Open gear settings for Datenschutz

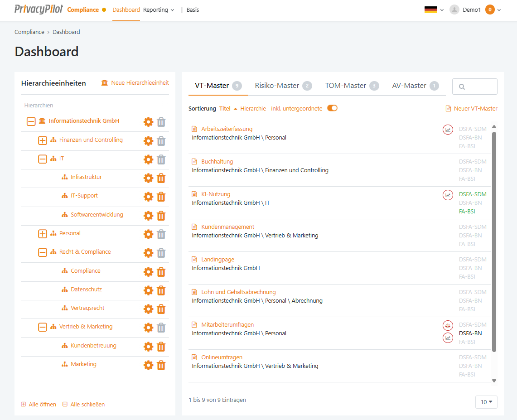(x=148, y=290)
